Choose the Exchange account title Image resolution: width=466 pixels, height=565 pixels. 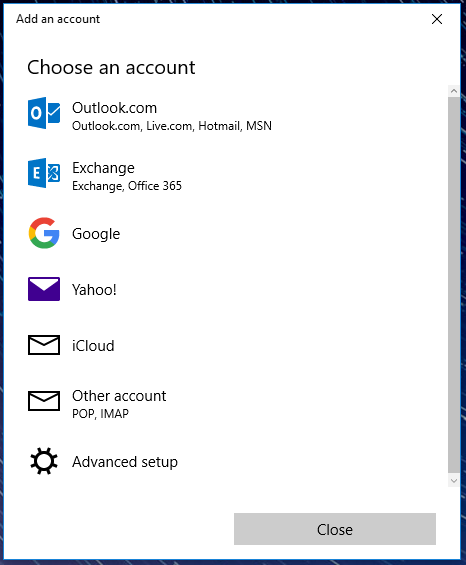[x=103, y=168]
